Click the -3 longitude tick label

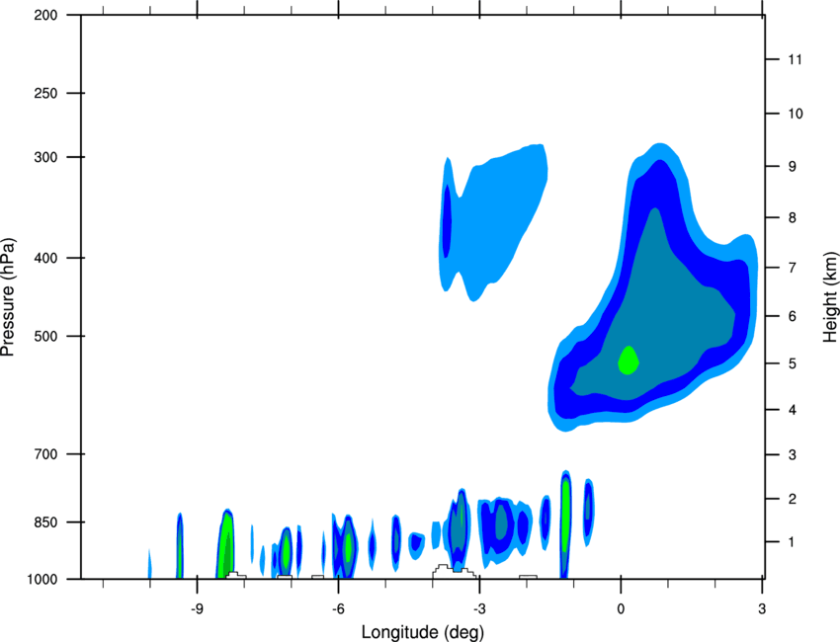pos(479,609)
